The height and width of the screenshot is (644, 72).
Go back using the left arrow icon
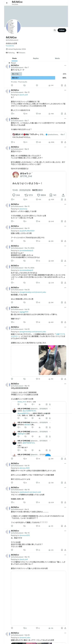(x=7, y=3)
